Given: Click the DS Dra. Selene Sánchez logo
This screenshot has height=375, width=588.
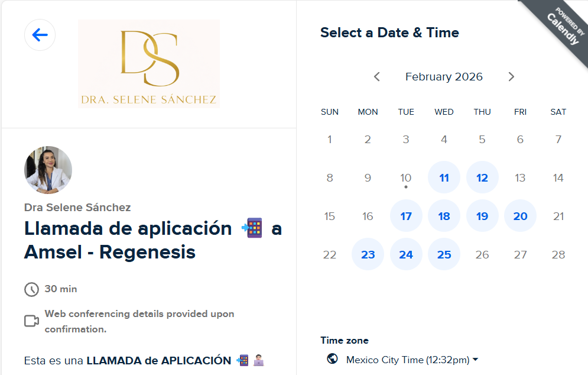Looking at the screenshot, I should click(x=149, y=63).
